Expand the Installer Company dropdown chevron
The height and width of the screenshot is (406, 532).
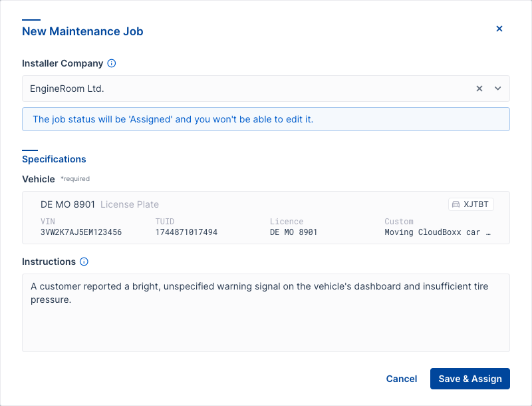(x=497, y=88)
